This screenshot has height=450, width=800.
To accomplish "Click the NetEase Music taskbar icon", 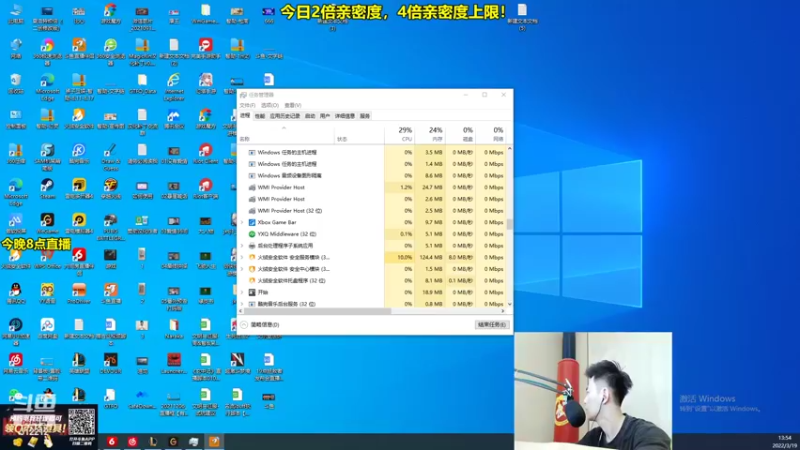I will pos(133,441).
